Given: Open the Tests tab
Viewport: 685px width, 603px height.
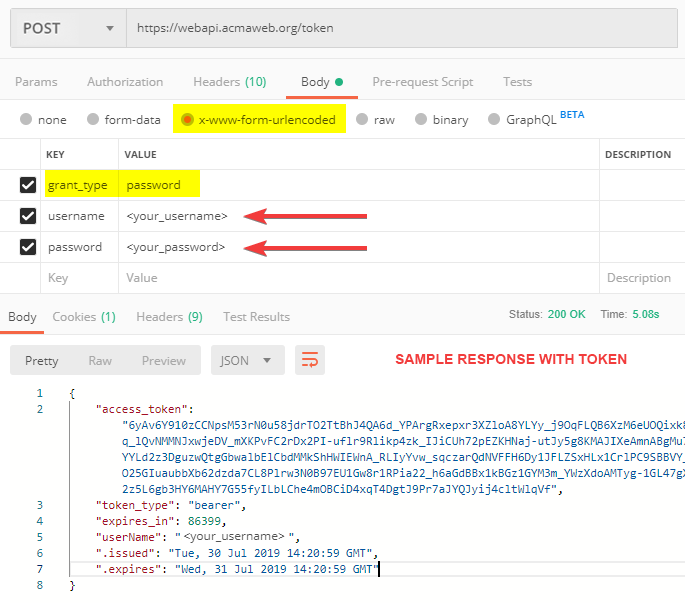Looking at the screenshot, I should [x=517, y=82].
